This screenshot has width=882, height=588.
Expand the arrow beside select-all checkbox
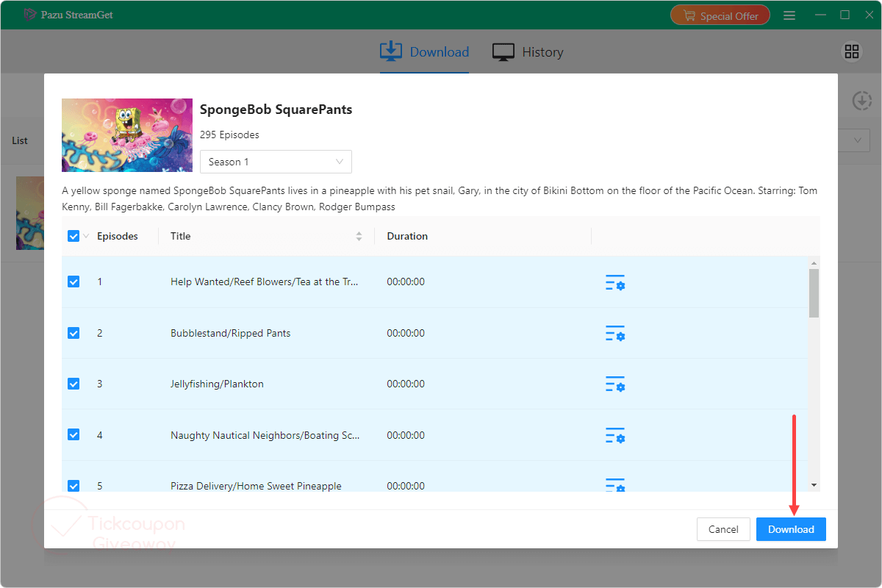(86, 236)
